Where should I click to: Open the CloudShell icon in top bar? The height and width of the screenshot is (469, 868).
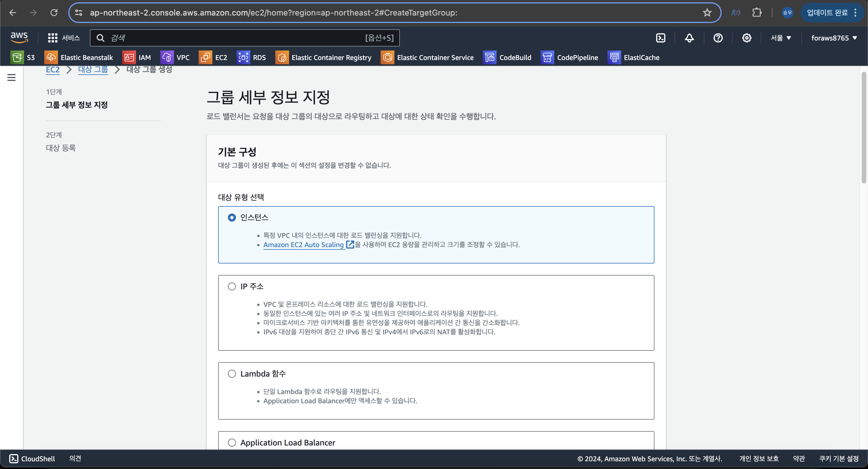point(661,38)
